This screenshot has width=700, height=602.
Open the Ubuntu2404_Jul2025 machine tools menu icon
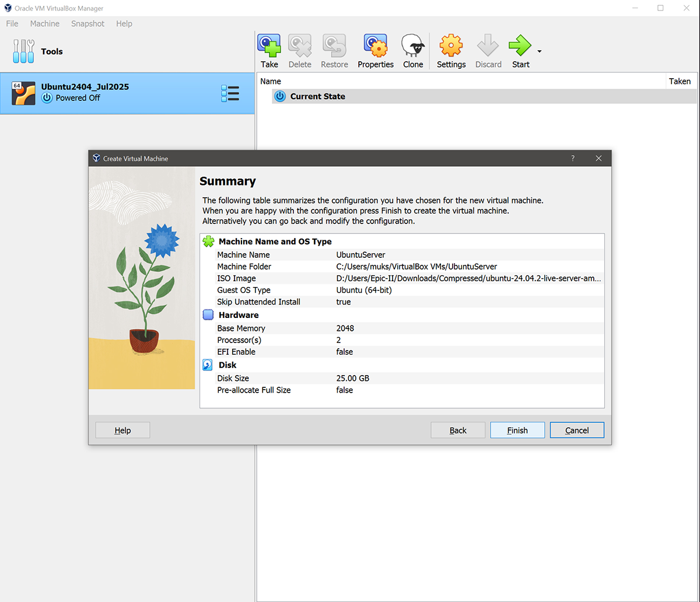click(x=230, y=93)
